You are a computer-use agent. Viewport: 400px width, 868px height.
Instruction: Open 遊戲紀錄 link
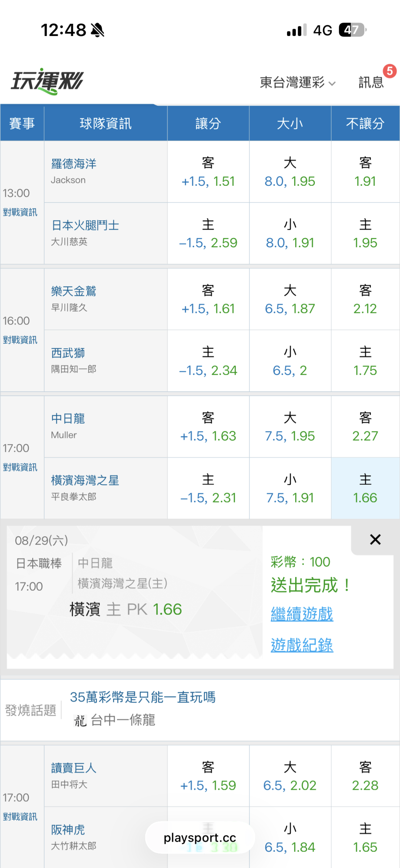coord(302,645)
